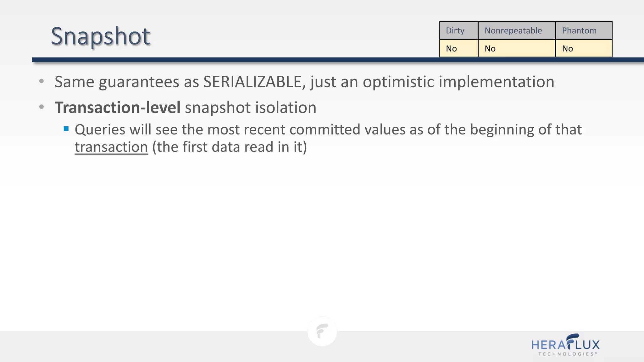The height and width of the screenshot is (362, 644).
Task: Click the bullet beside 'Transaction-level'
Action: pos(42,107)
